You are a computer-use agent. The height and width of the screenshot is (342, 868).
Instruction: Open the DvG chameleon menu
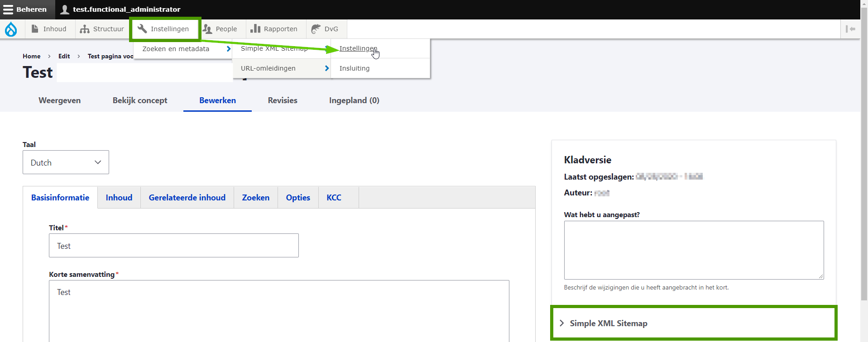pos(325,29)
